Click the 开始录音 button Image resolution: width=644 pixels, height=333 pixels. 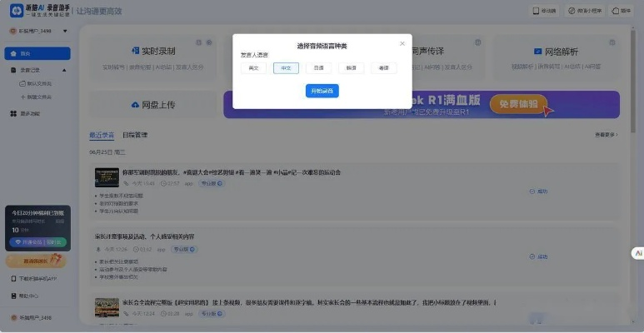(x=322, y=91)
